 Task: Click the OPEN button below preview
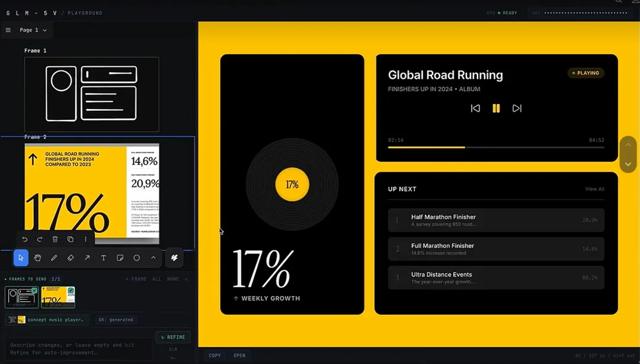[239, 356]
